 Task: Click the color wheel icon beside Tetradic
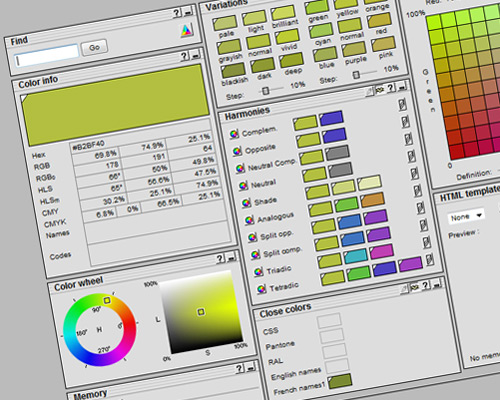pyautogui.click(x=261, y=289)
